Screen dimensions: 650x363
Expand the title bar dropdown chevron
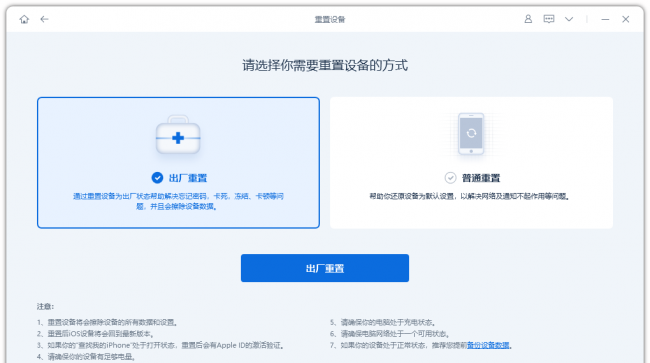pos(569,19)
